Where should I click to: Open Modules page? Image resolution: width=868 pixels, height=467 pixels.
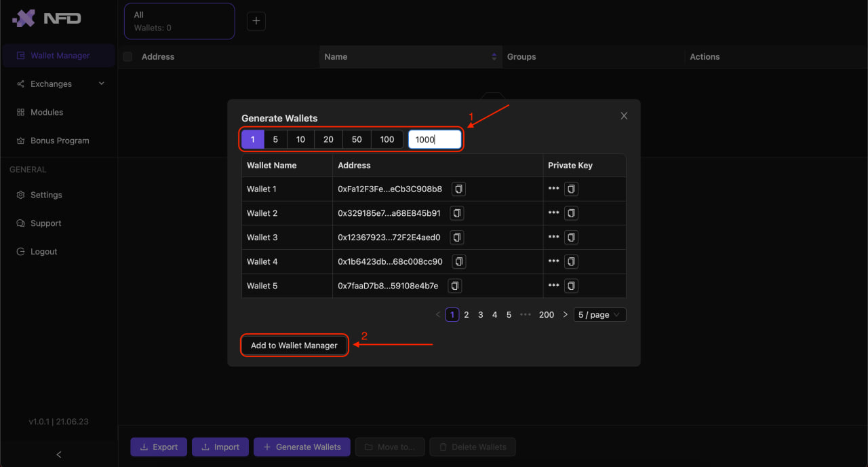pos(59,113)
